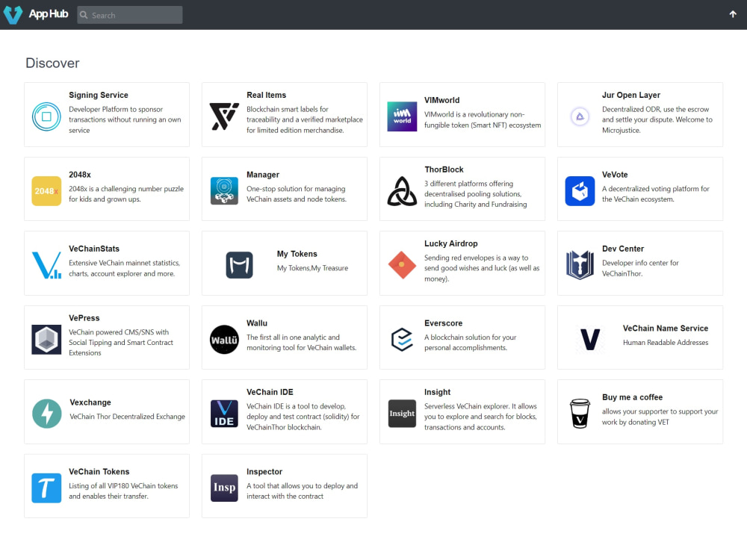747x560 pixels.
Task: Open the ThorBlock trefoil icon
Action: coord(402,191)
